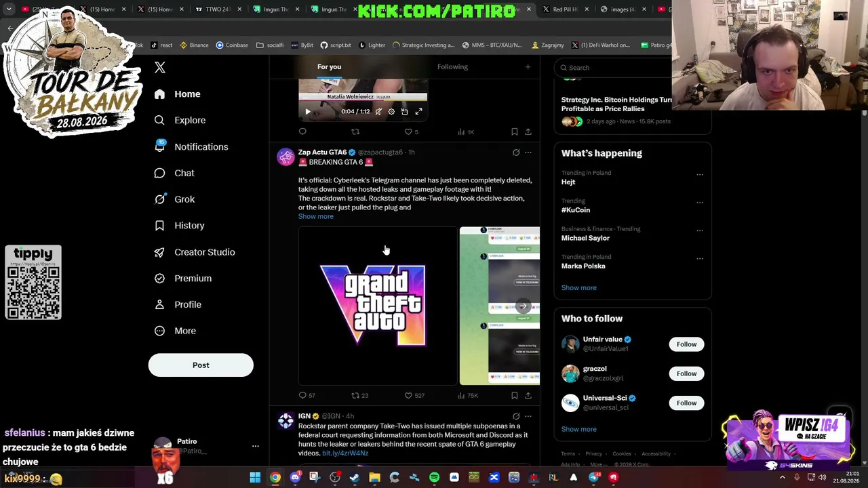Repost the Zap Actu post with 23 reposts
868x488 pixels.
[359, 395]
